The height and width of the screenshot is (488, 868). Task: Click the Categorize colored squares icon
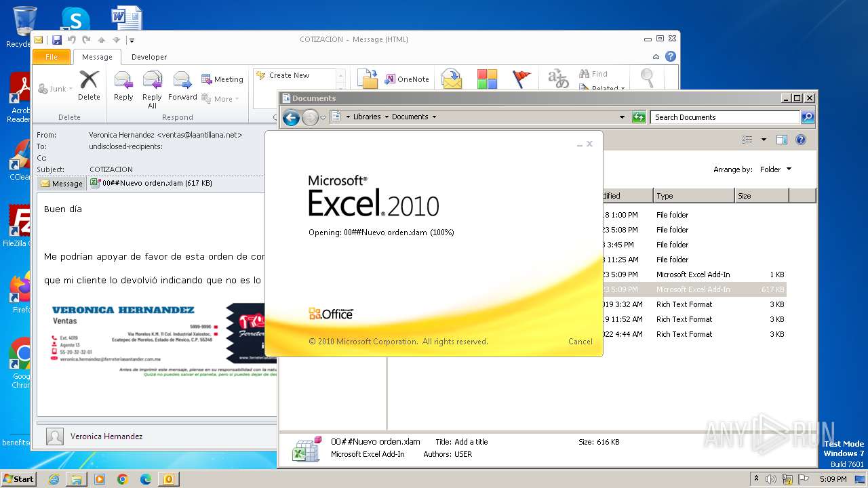pyautogui.click(x=487, y=79)
